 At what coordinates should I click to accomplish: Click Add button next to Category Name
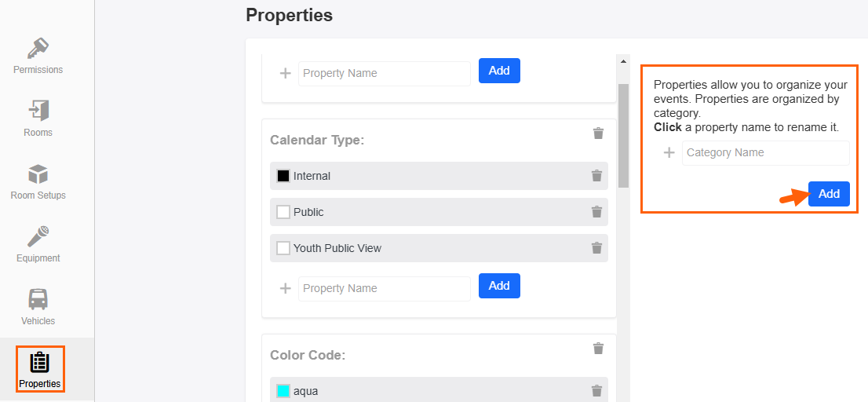tap(829, 194)
